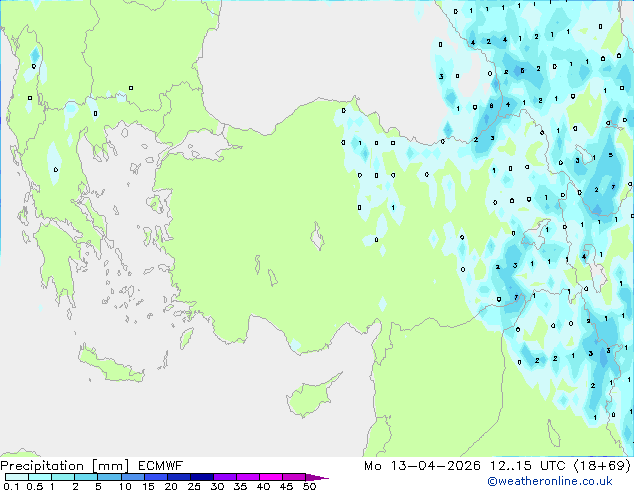634x490 pixels.
Task: Click the '12..15 UTC' time range text
Action: tap(527, 466)
